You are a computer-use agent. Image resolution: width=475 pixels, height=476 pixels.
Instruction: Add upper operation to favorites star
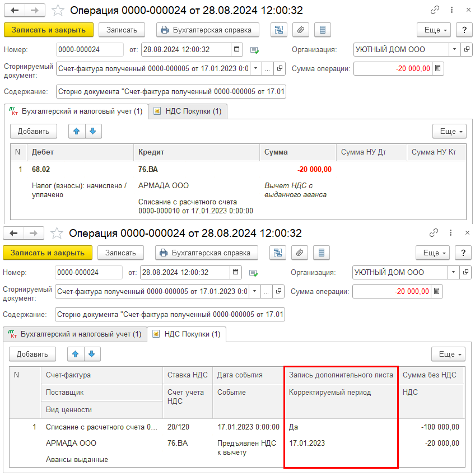pos(58,10)
